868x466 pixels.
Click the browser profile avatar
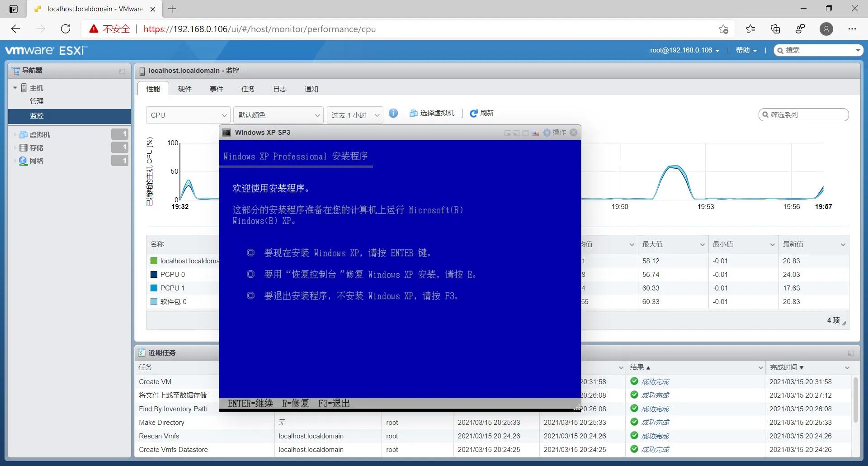coord(826,29)
